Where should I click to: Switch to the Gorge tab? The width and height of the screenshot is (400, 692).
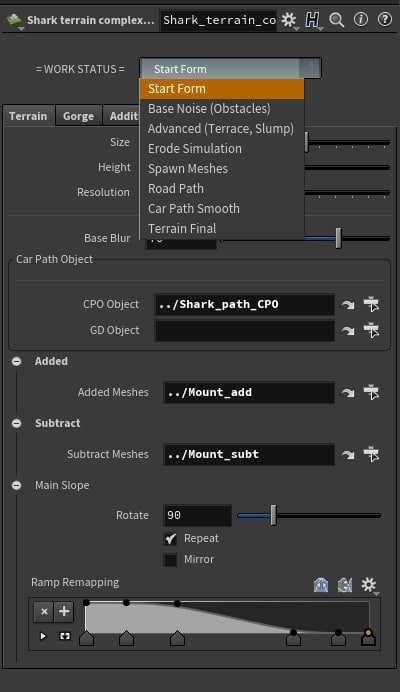tap(79, 116)
